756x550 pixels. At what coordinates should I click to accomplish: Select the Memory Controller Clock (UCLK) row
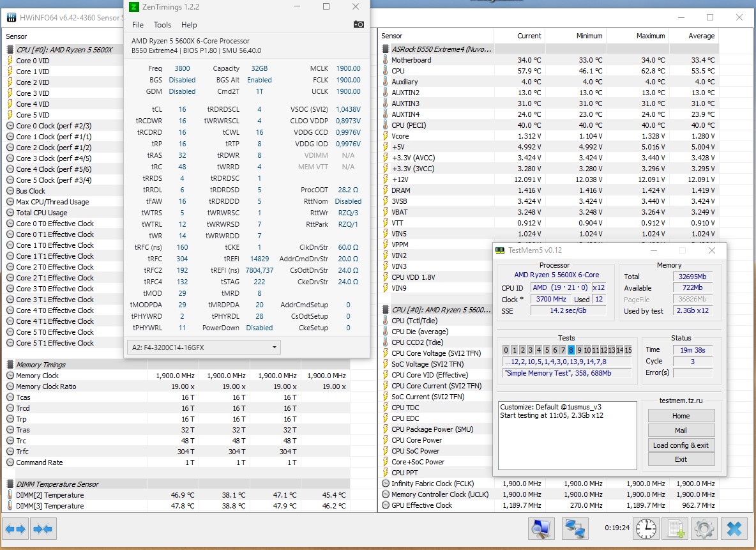point(549,494)
